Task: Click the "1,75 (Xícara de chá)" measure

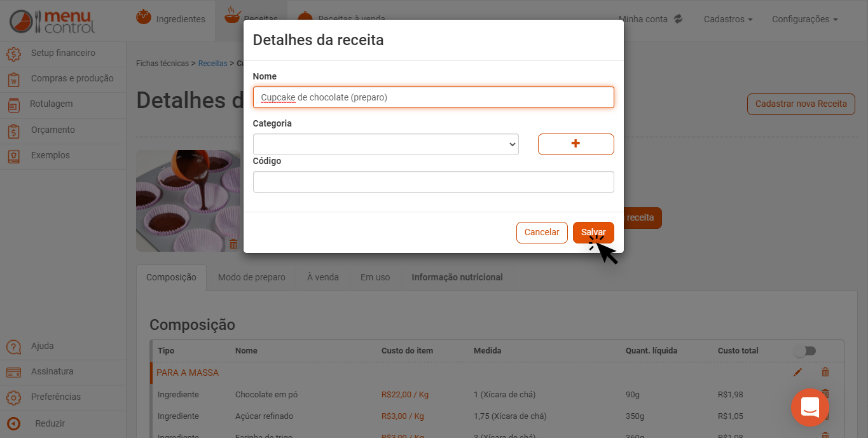Action: [x=510, y=416]
